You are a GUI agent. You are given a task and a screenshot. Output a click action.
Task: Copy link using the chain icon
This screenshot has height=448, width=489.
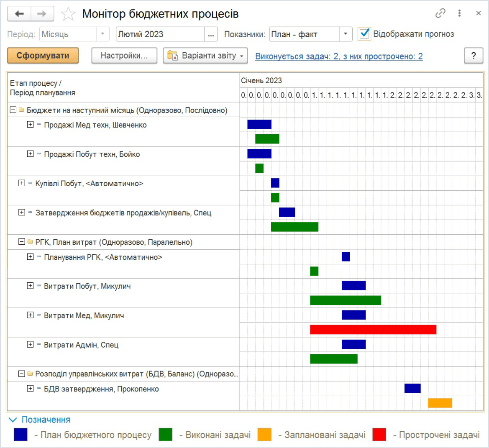click(440, 13)
